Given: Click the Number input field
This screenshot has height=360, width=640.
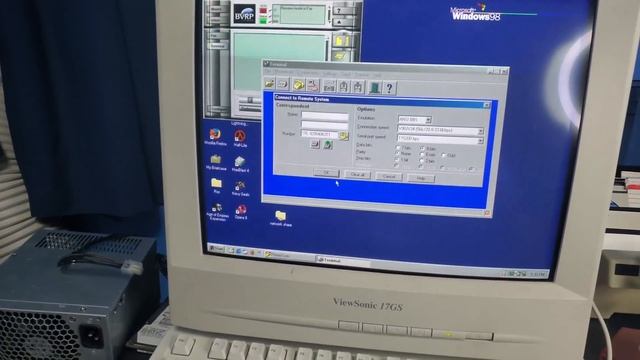Looking at the screenshot, I should click(x=320, y=134).
